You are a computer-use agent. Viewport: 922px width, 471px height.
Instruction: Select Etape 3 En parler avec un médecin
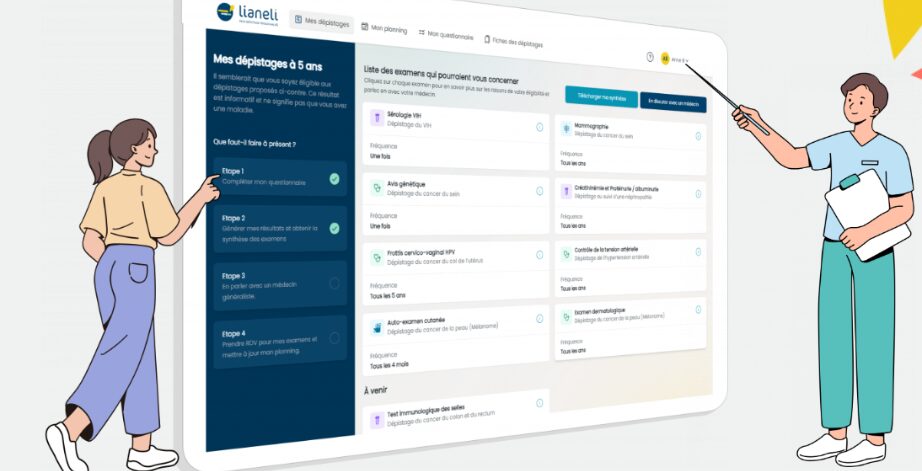click(280, 286)
